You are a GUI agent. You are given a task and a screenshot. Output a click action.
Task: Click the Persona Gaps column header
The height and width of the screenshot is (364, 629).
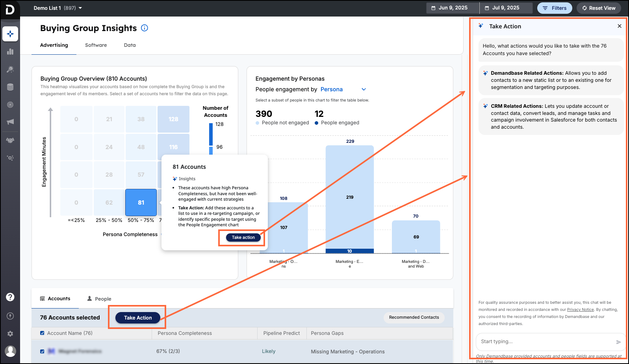(x=327, y=333)
